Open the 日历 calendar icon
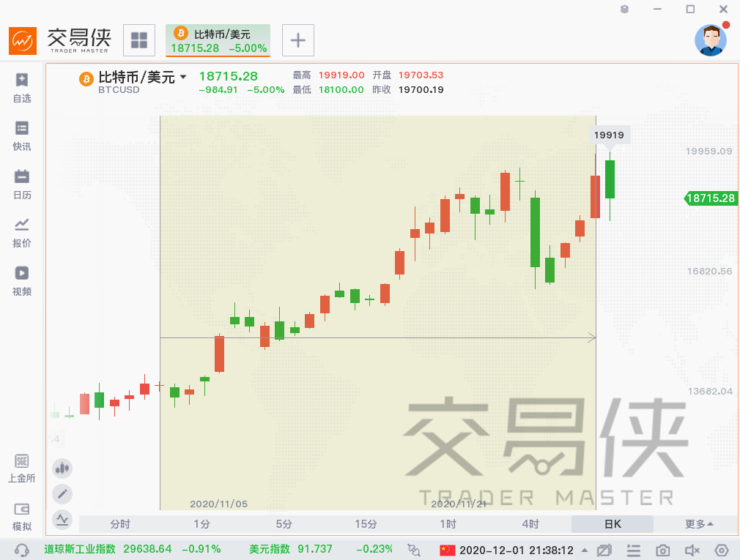This screenshot has height=560, width=740. 22,184
